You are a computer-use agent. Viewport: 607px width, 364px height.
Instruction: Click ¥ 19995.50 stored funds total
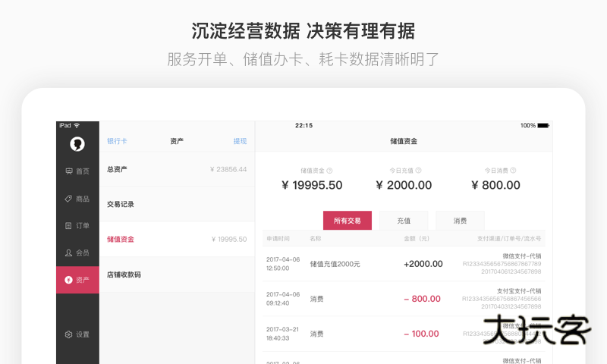[312, 185]
